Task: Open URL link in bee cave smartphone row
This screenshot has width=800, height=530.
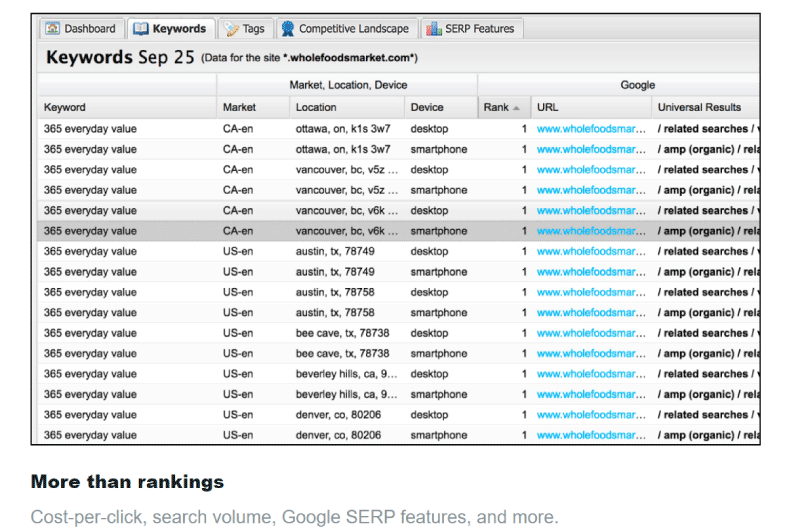Action: [591, 354]
